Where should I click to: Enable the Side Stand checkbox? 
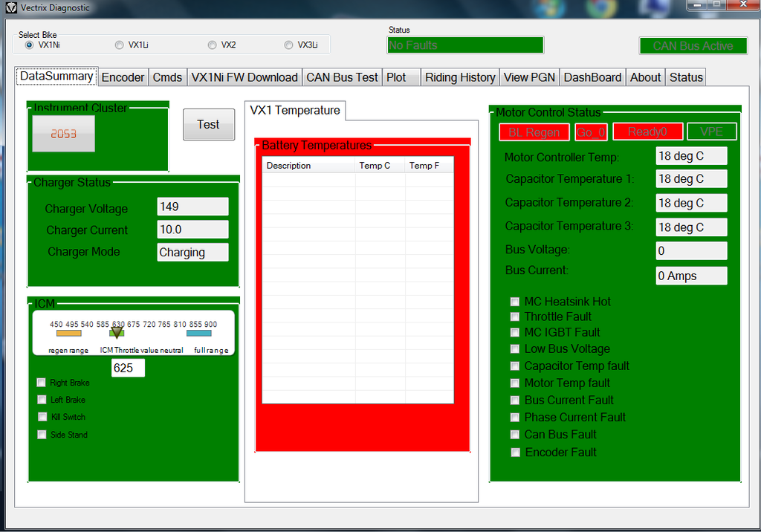[42, 435]
